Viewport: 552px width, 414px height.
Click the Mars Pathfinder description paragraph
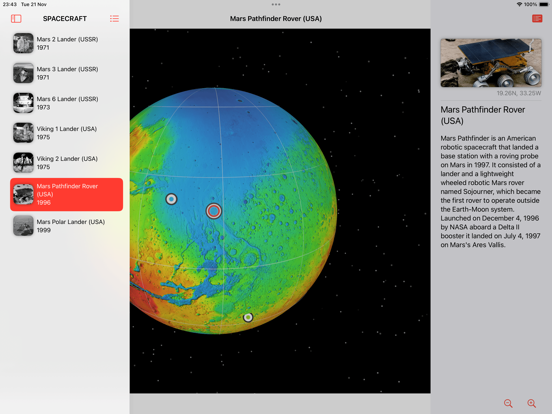click(490, 192)
